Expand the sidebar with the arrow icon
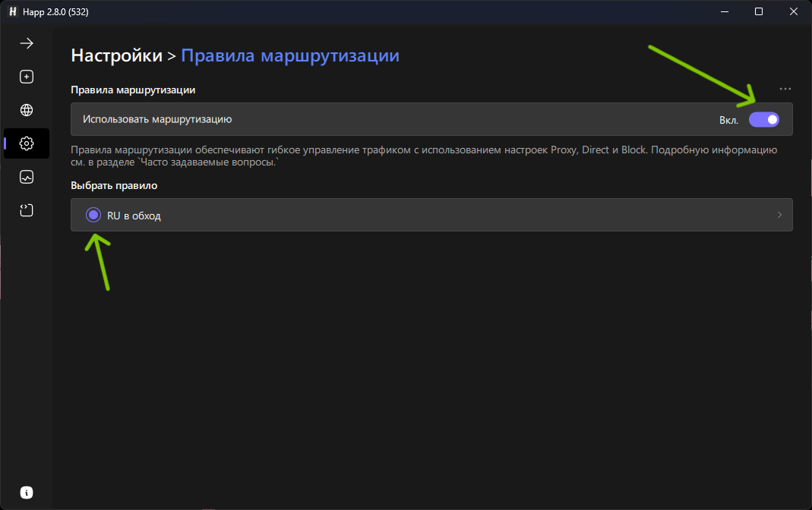The height and width of the screenshot is (510, 812). point(27,43)
